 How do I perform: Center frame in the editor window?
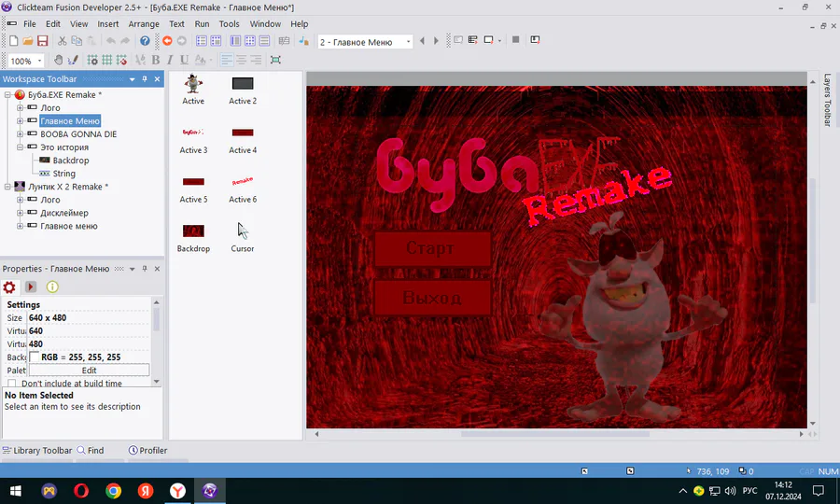coord(275,60)
